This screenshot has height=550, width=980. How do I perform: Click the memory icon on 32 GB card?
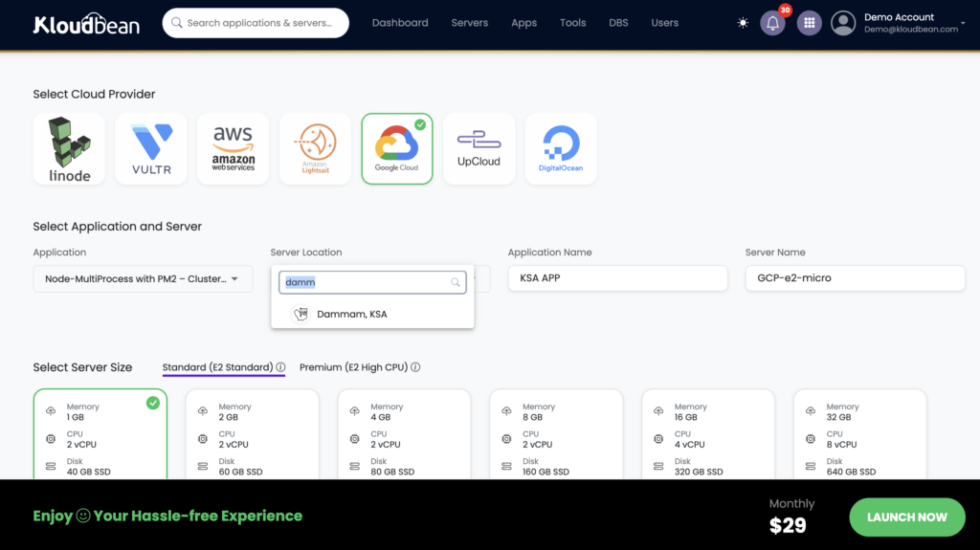pos(810,411)
